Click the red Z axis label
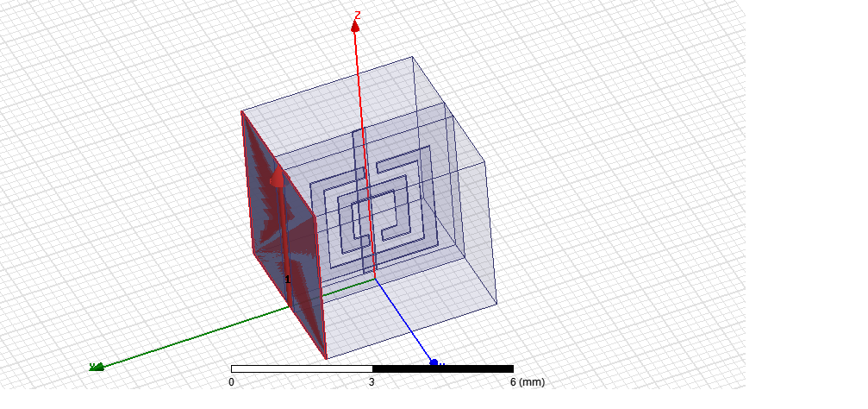Image resolution: width=868 pixels, height=409 pixels. click(358, 15)
